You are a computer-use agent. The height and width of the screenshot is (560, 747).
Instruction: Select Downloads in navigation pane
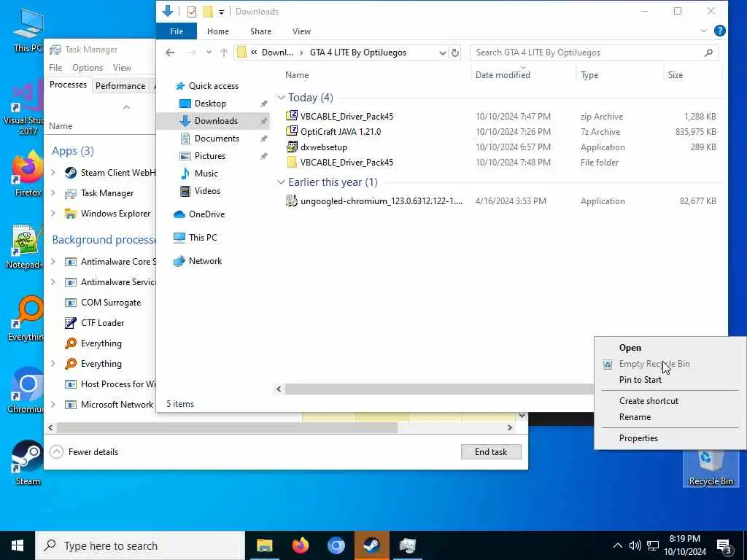tap(213, 121)
